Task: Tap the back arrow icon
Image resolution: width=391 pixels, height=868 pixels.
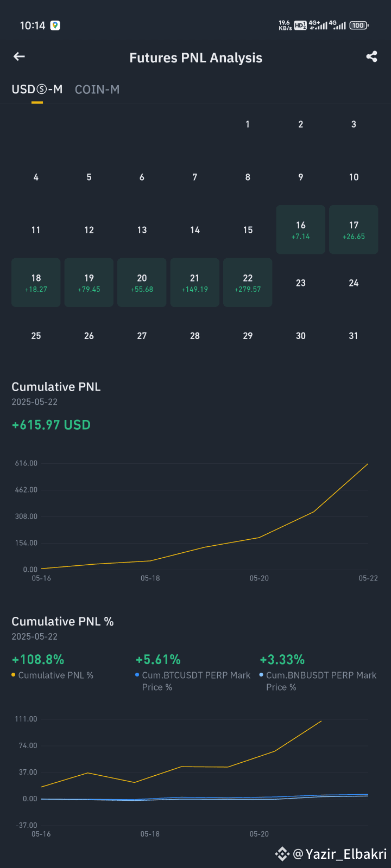Action: point(19,56)
